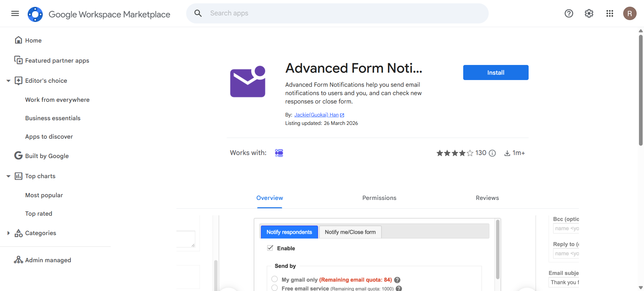
Task: Switch to the Overview tab
Action: tap(270, 198)
